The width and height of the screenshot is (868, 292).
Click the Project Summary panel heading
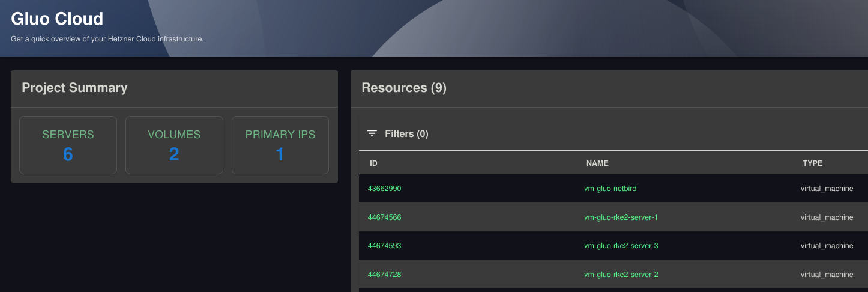pyautogui.click(x=74, y=88)
